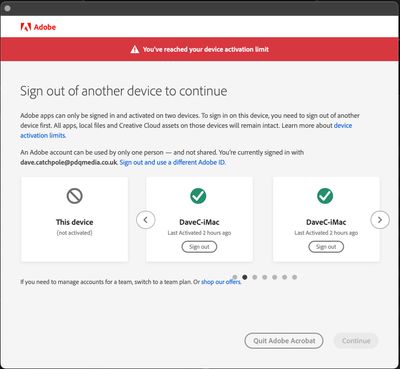Open the shop our offers link

point(221,282)
